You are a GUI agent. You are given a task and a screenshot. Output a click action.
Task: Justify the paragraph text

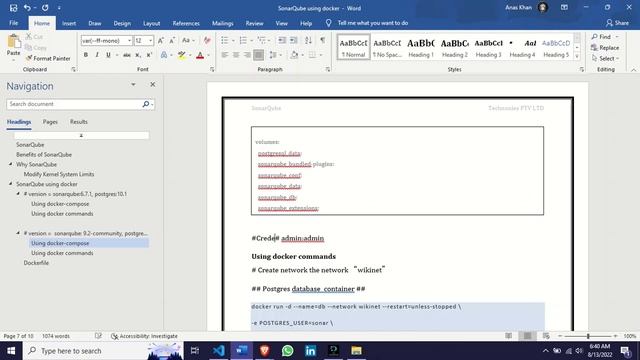tap(258, 55)
